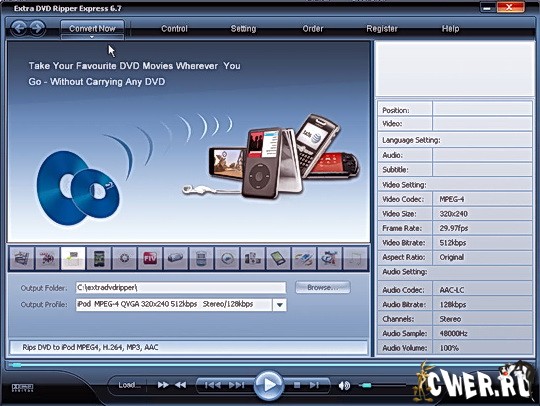Image resolution: width=540 pixels, height=406 pixels.
Task: Open the Setting menu
Action: (243, 29)
